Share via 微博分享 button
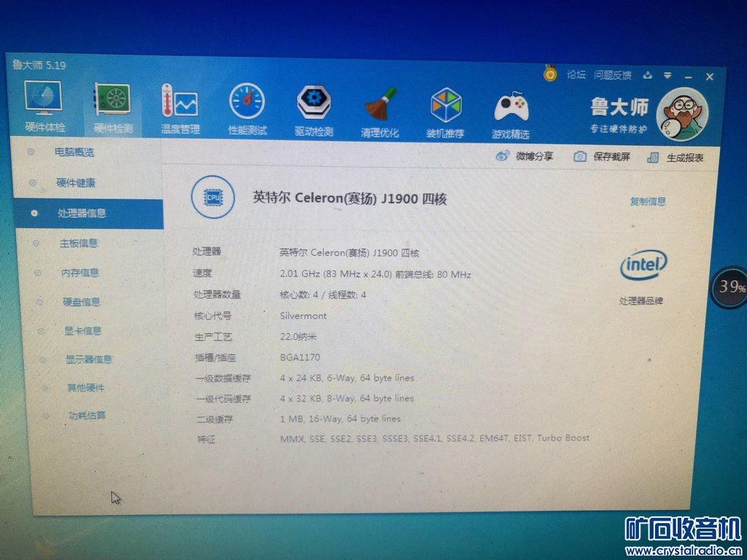 tap(524, 156)
